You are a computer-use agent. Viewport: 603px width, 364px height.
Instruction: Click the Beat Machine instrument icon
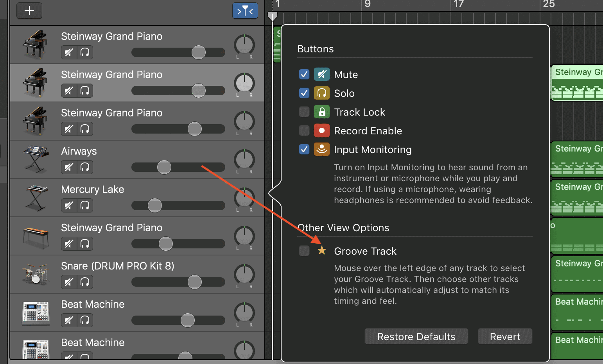tap(35, 312)
